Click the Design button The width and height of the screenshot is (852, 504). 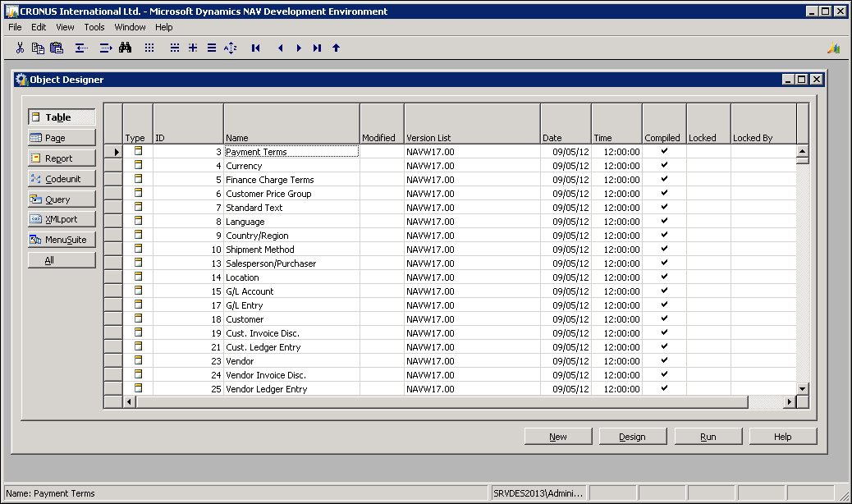pos(633,436)
